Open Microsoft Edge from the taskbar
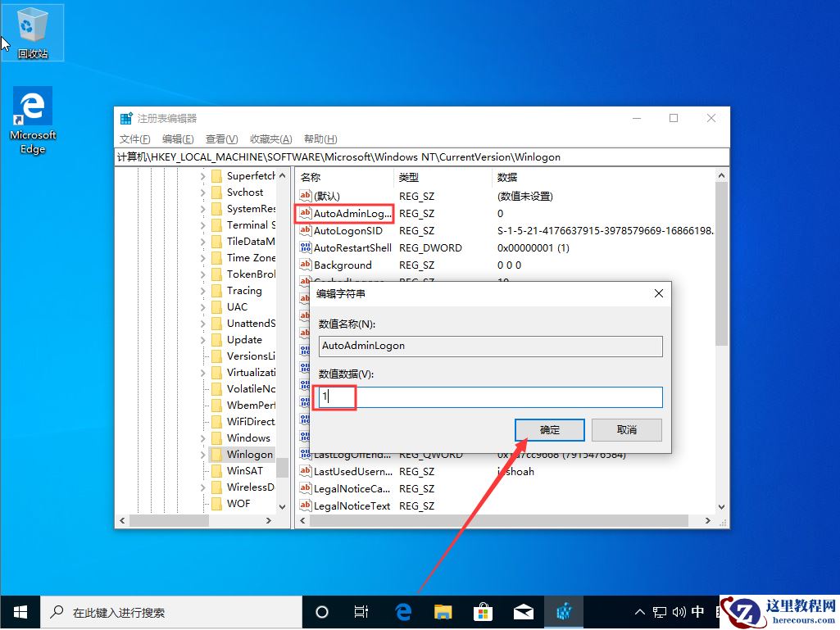Screen dimensions: 840x630 click(x=402, y=612)
